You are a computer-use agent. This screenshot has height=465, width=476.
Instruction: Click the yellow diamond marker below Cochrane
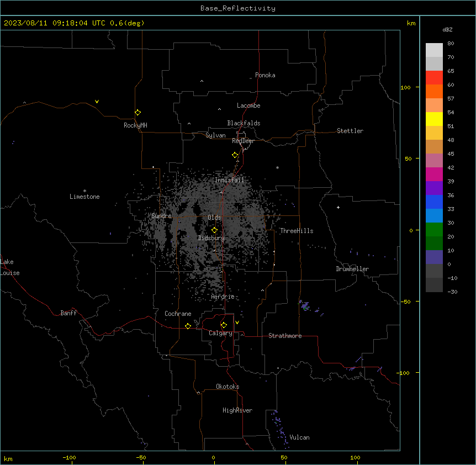[x=188, y=326]
